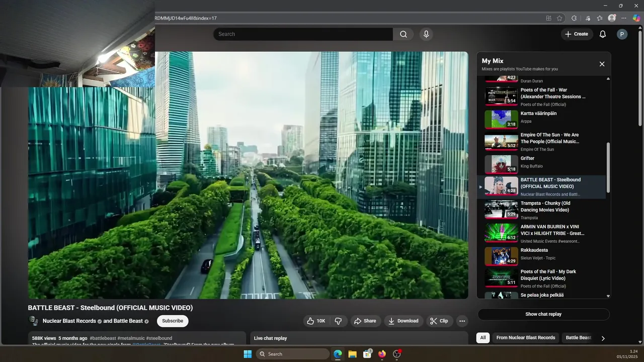The height and width of the screenshot is (362, 644).
Task: Open Windows Start menu
Action: pyautogui.click(x=248, y=354)
